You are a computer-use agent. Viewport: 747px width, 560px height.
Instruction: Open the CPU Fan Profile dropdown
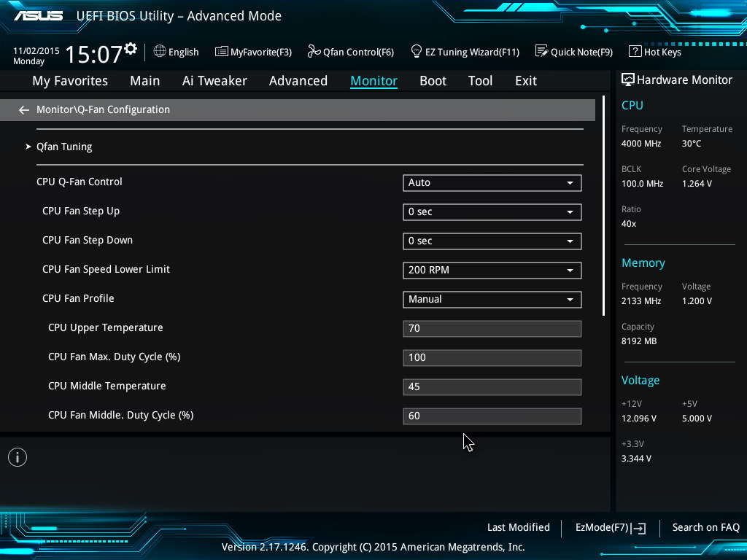click(492, 299)
